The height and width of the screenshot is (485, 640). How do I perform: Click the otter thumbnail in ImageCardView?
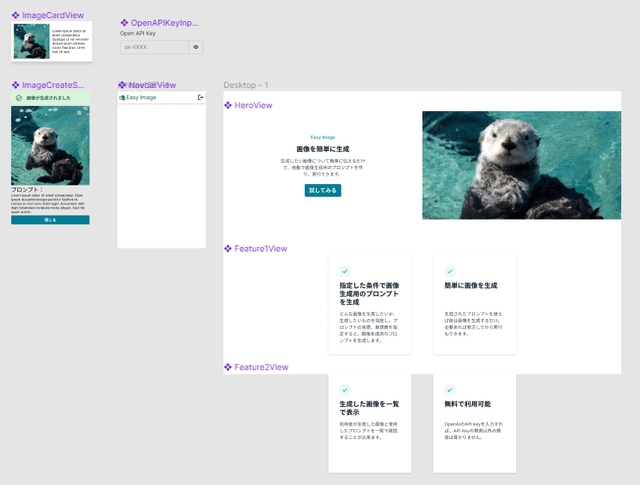(31, 41)
